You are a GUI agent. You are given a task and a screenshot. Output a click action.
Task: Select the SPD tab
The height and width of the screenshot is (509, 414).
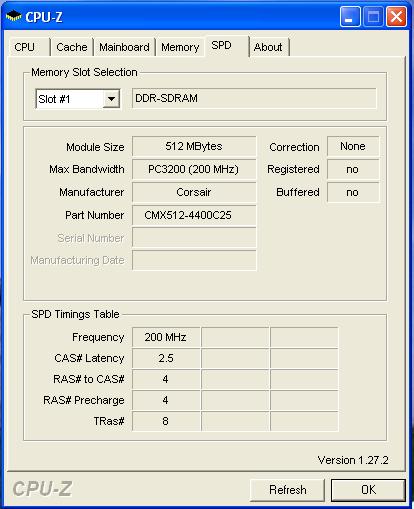(227, 46)
